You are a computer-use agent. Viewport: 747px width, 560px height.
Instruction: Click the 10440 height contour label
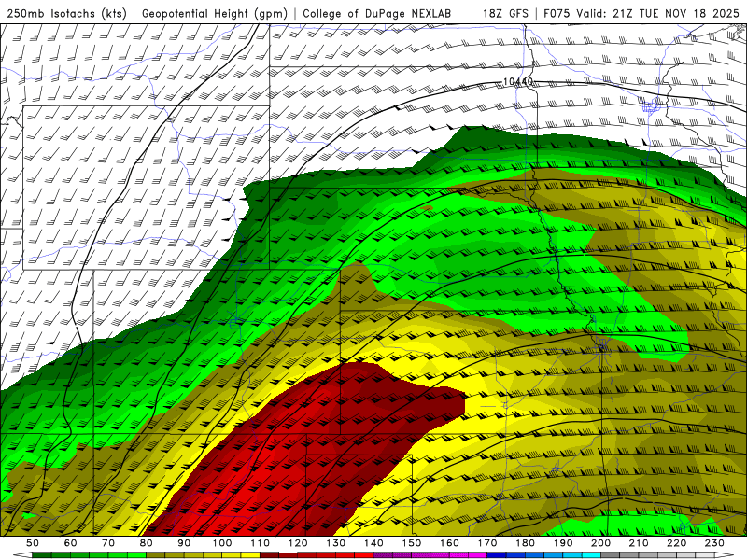[518, 82]
